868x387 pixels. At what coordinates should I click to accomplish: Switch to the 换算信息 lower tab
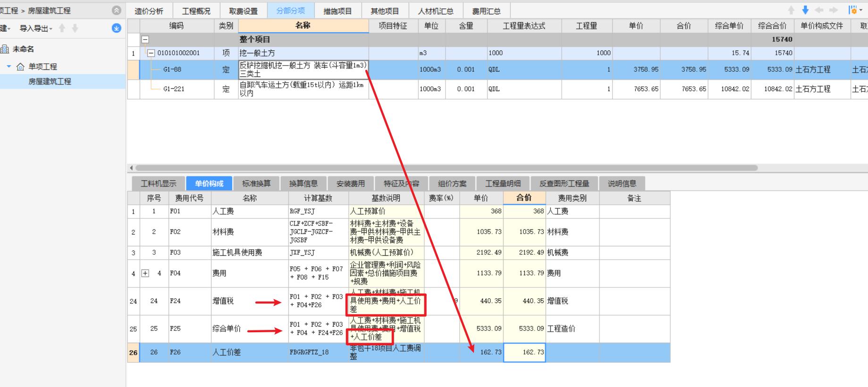303,184
